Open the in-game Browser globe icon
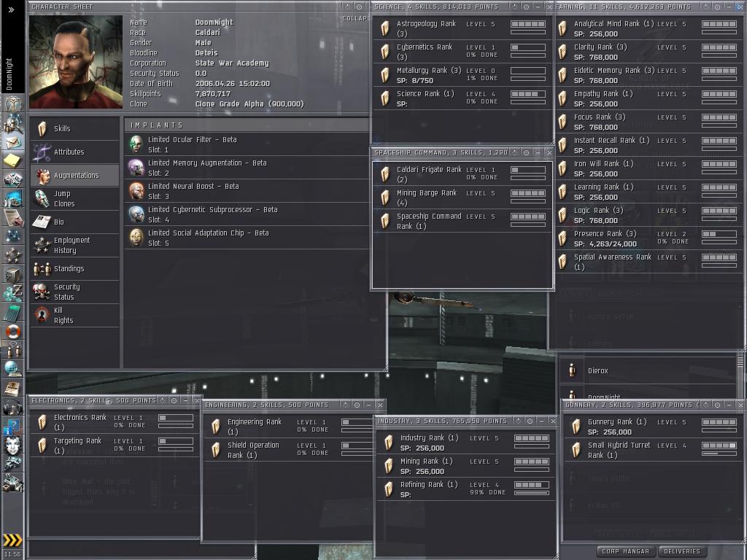The height and width of the screenshot is (560, 747). [13, 368]
